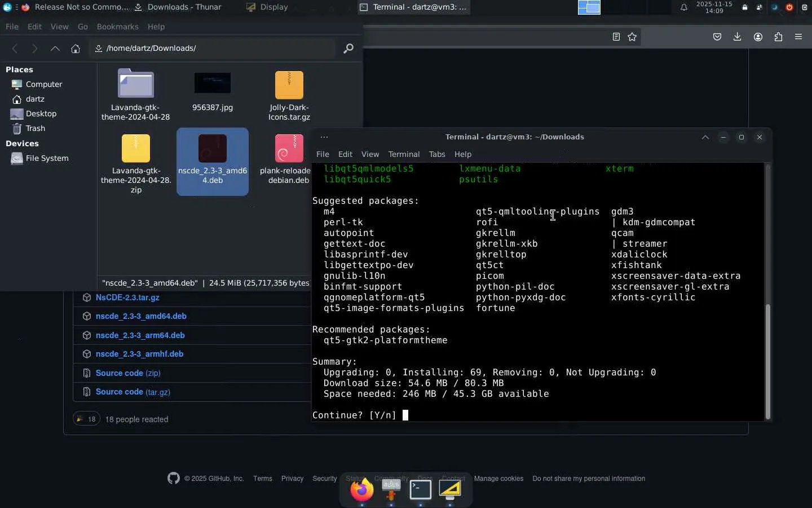The height and width of the screenshot is (508, 812).
Task: Open Thunar Go menu
Action: (83, 27)
